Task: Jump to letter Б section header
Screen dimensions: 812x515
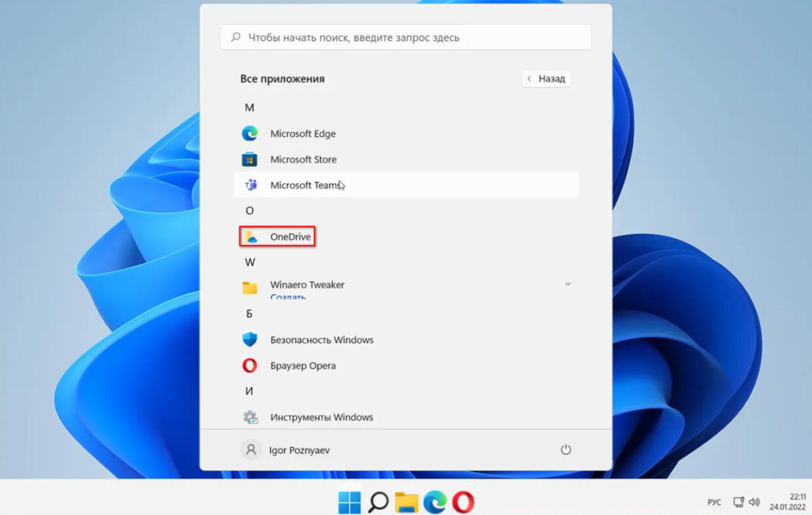Action: (249, 313)
